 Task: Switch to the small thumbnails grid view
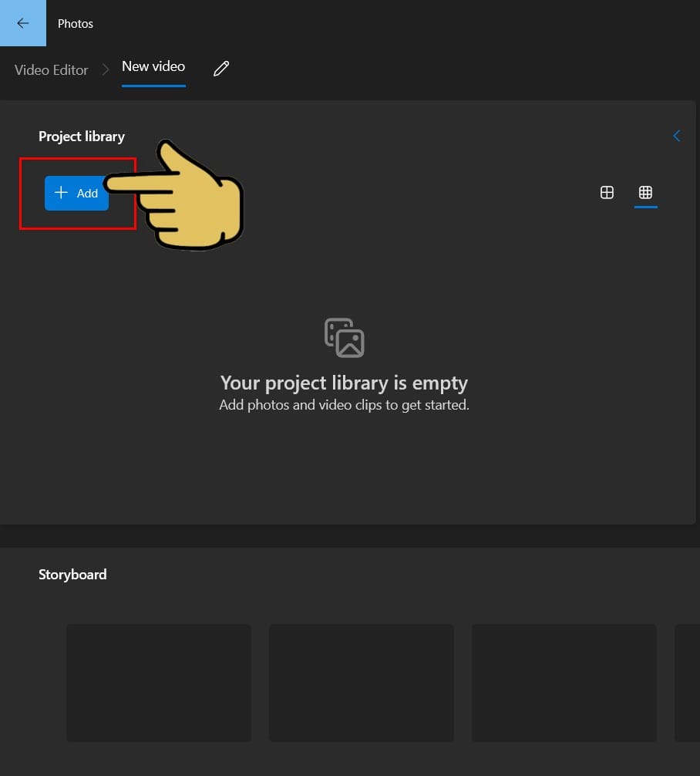[x=645, y=192]
